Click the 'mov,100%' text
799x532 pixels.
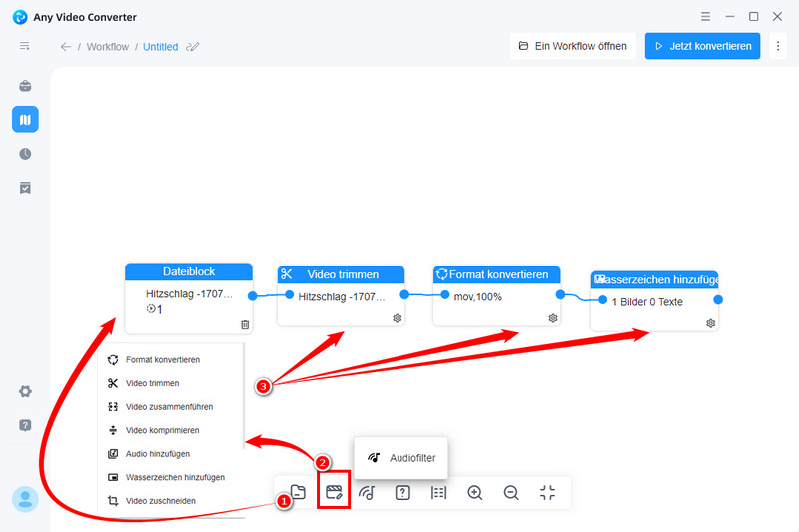pyautogui.click(x=478, y=297)
